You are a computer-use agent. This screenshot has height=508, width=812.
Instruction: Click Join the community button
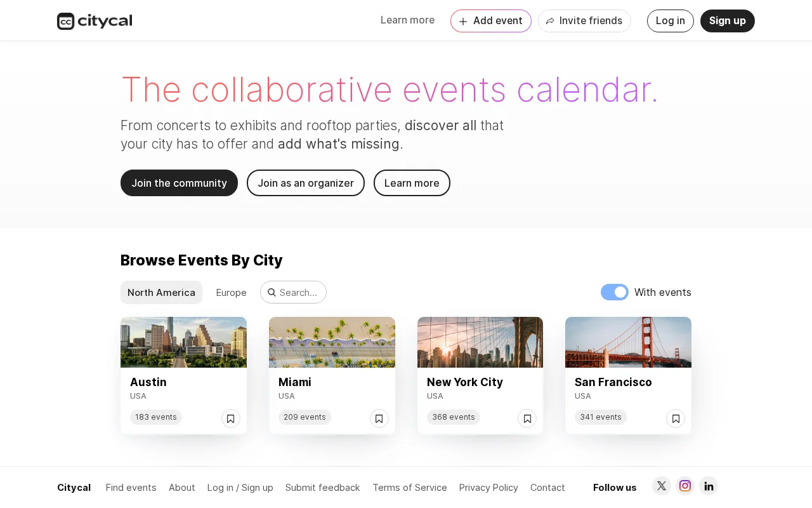179,183
